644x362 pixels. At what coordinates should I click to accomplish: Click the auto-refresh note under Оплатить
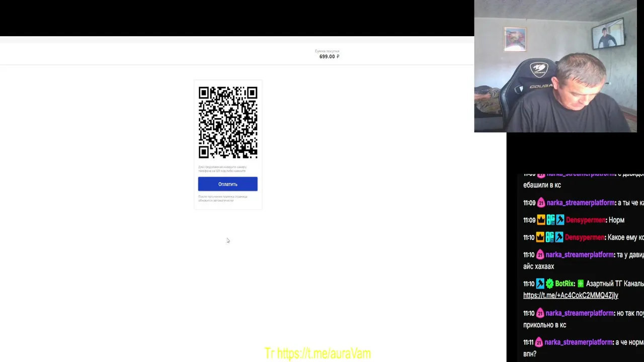223,199
